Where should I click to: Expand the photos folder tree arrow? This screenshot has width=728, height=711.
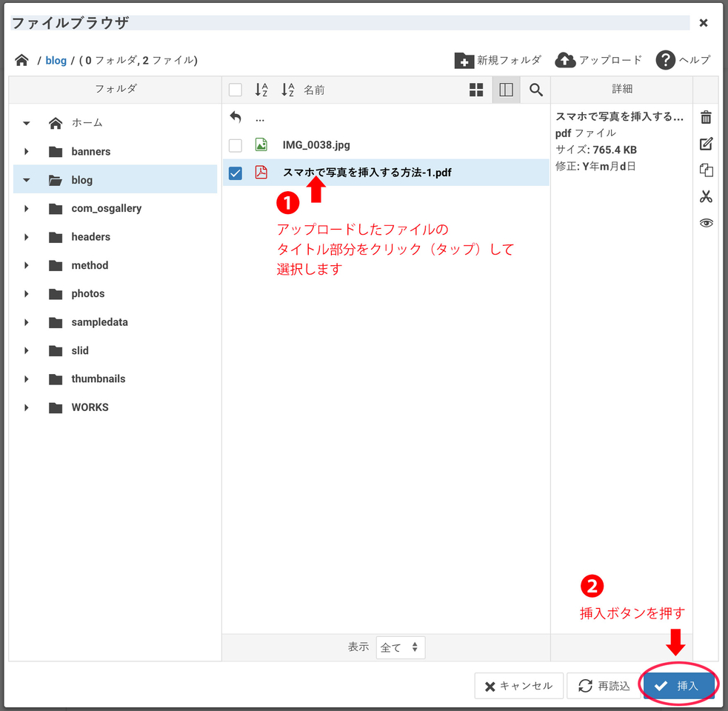tap(27, 294)
